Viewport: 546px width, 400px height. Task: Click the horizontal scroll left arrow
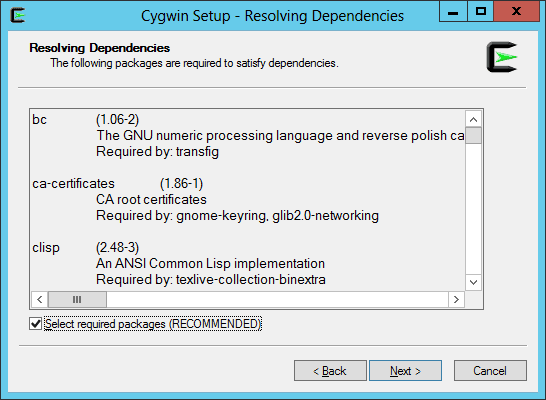(x=40, y=299)
